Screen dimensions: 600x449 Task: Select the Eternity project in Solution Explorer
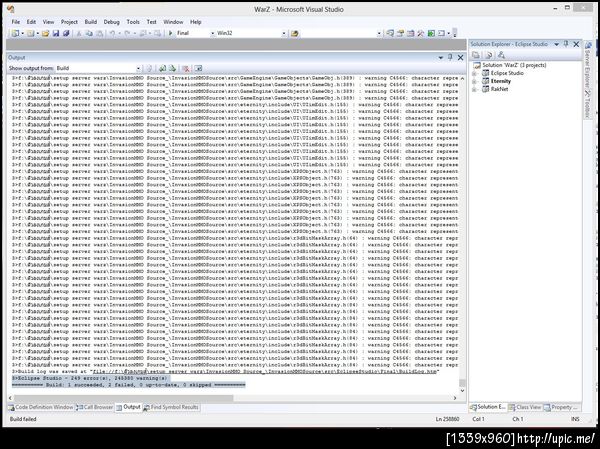coord(501,81)
